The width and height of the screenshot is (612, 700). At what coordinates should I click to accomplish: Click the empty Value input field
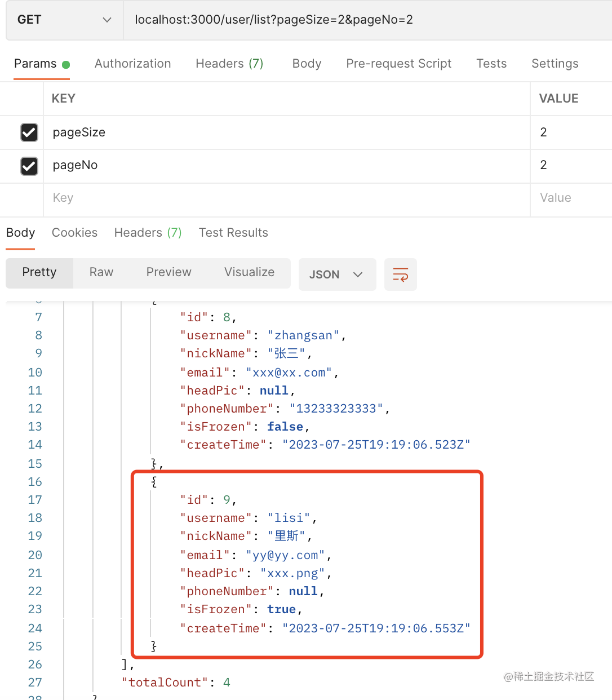coord(569,198)
